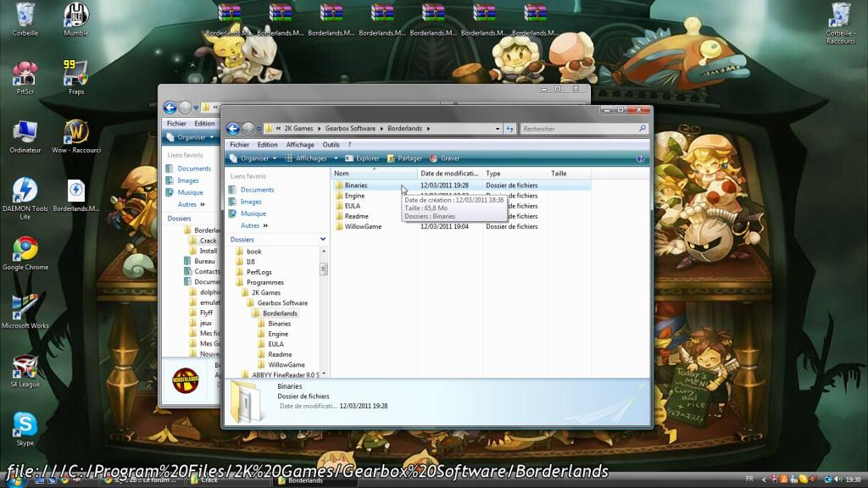Click Partager in the toolbar
The image size is (868, 488).
404,158
